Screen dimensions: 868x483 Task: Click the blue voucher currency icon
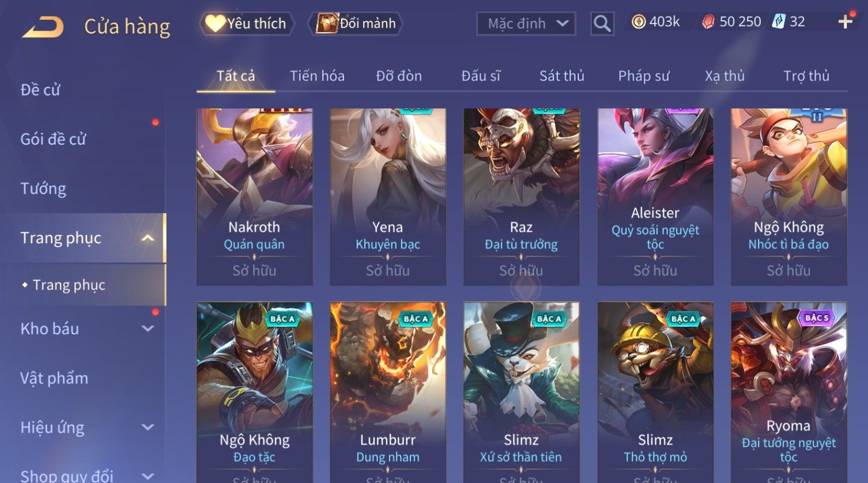779,22
